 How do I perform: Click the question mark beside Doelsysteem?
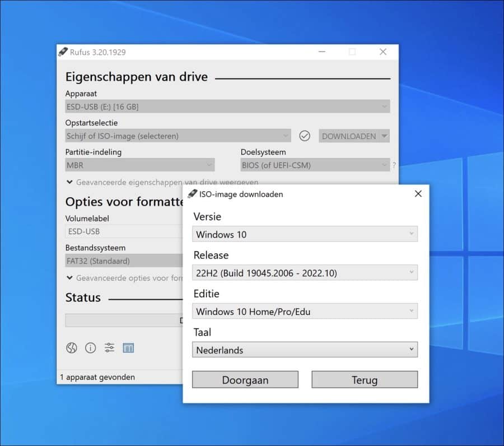tap(394, 165)
